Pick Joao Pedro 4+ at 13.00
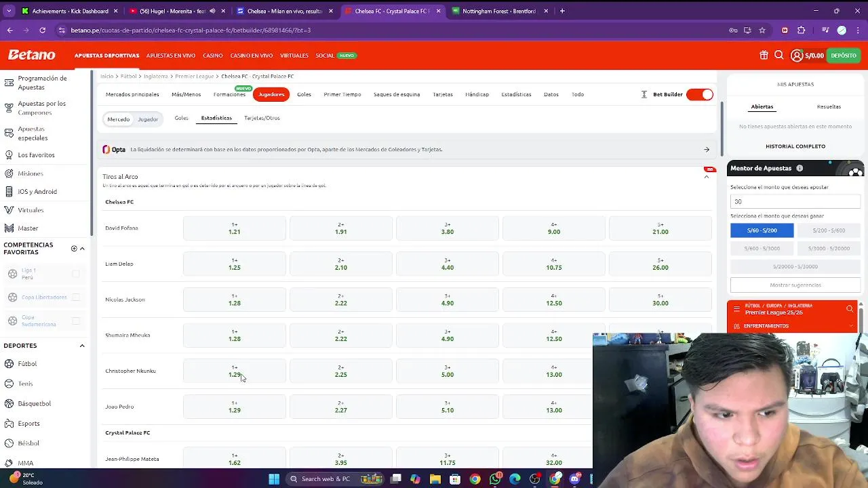 (554, 407)
